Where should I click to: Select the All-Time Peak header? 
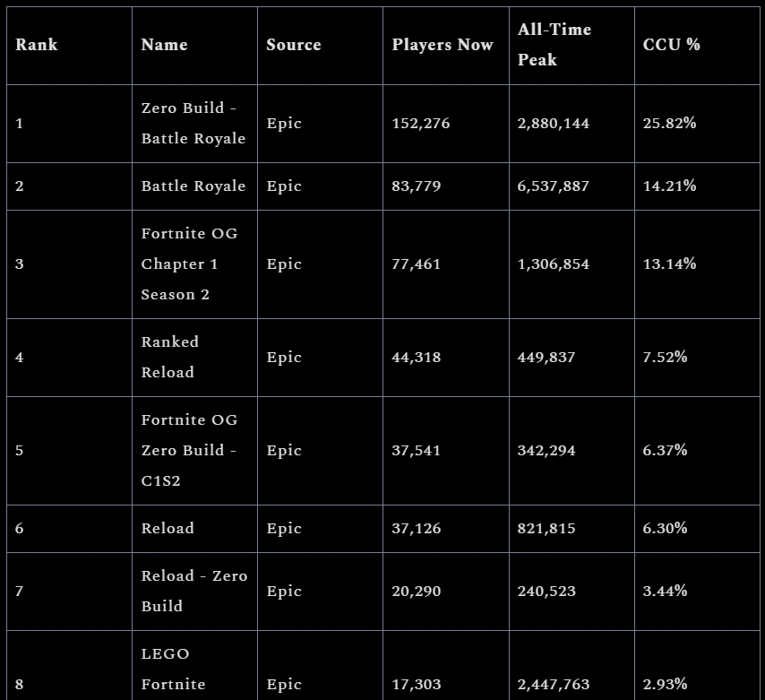click(x=554, y=45)
